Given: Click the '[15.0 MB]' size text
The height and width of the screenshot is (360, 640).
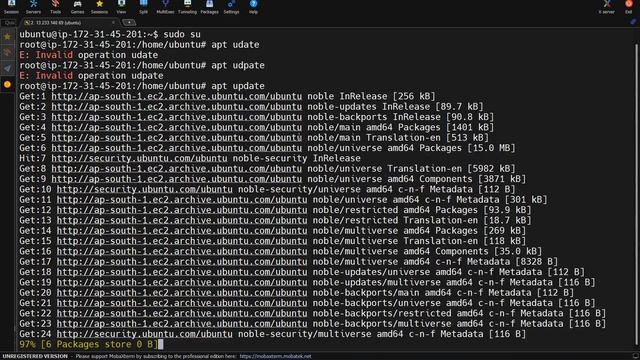Looking at the screenshot, I should point(491,148).
